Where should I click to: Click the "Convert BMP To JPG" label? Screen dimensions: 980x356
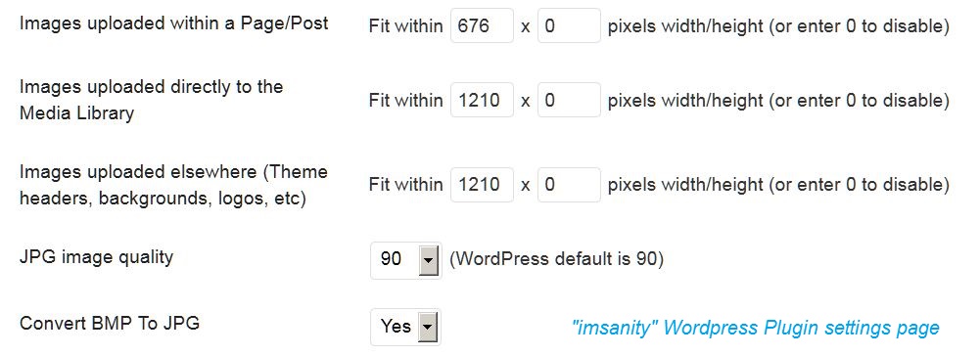(x=110, y=323)
